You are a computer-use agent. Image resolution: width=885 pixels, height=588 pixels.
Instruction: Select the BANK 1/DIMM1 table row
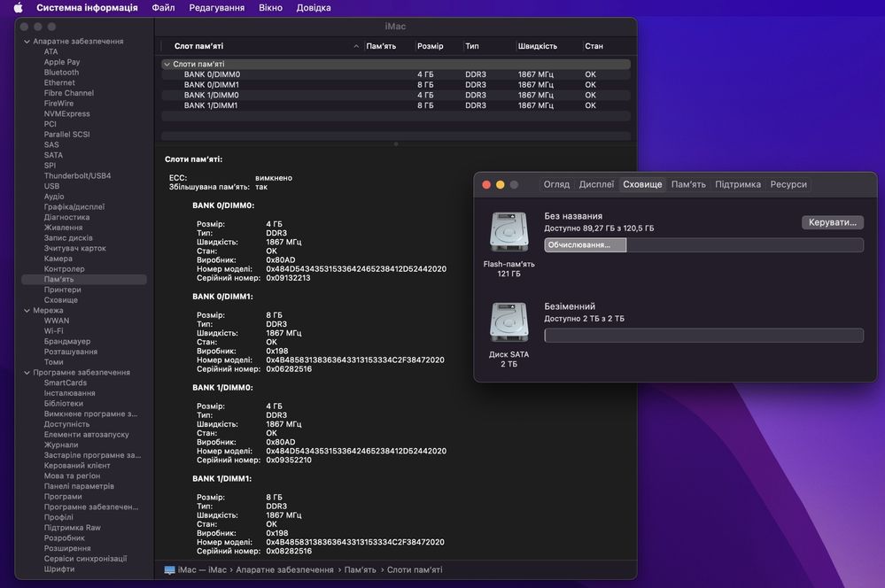[x=396, y=105]
